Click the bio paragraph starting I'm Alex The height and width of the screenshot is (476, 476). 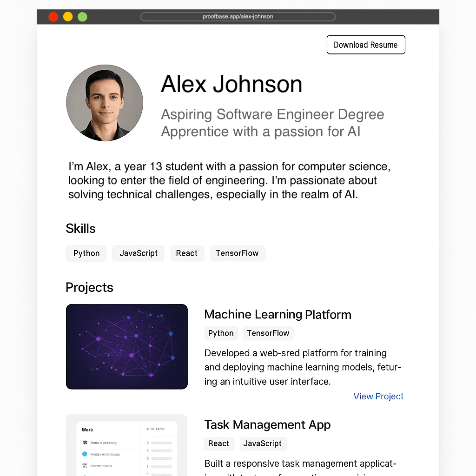coord(230,180)
